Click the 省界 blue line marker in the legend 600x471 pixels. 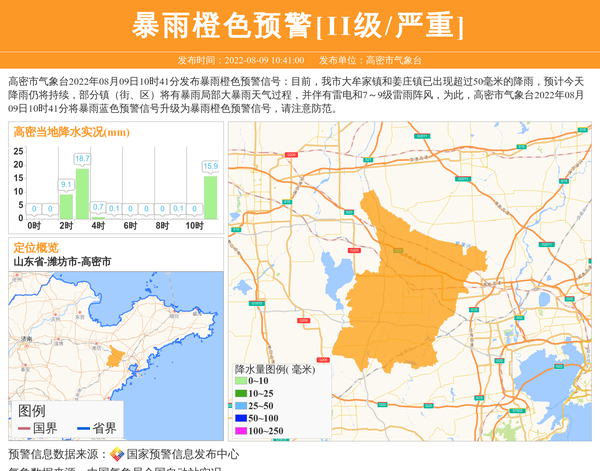(83, 429)
